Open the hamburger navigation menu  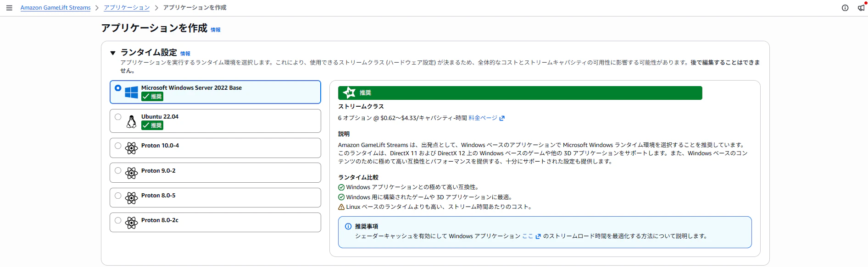click(9, 8)
